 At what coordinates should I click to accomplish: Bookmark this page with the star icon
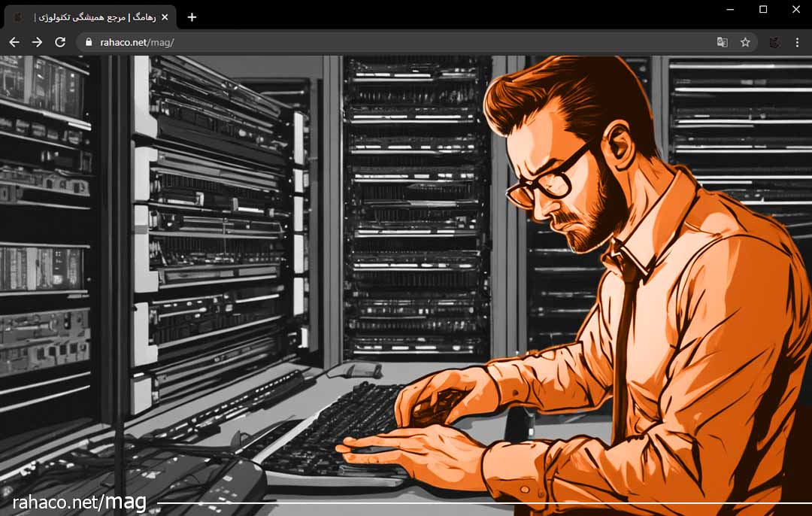click(745, 42)
